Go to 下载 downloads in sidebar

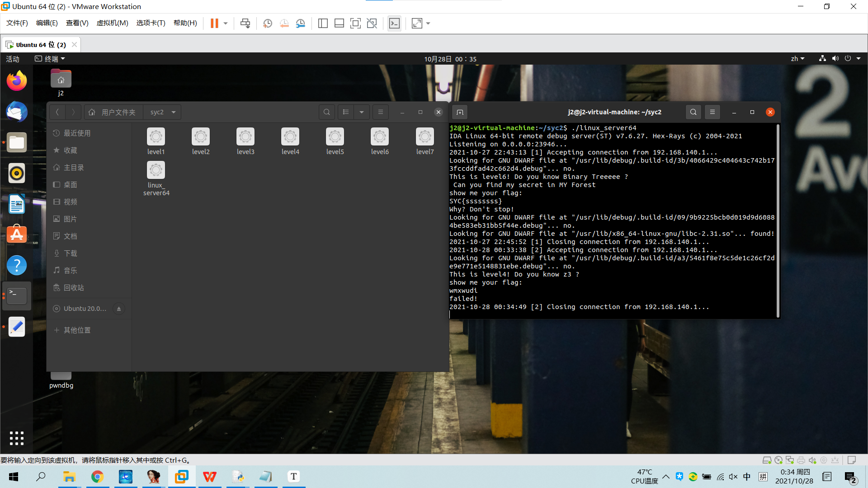(70, 253)
